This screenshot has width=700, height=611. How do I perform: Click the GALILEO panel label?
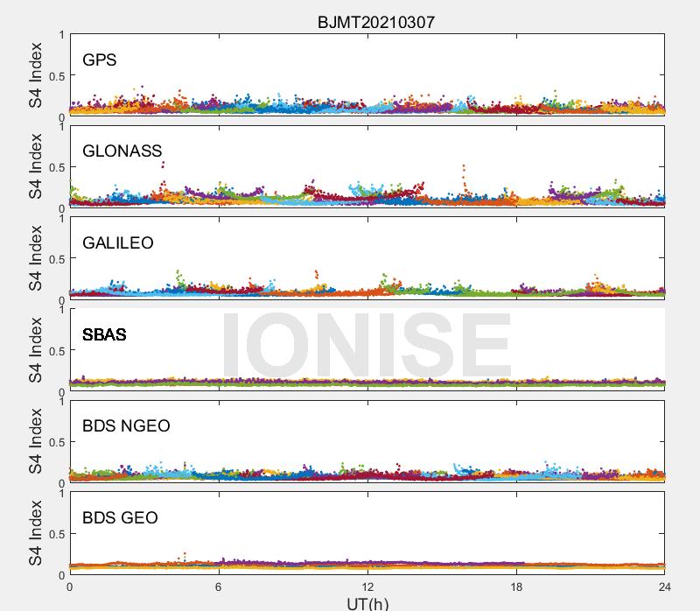(x=118, y=242)
